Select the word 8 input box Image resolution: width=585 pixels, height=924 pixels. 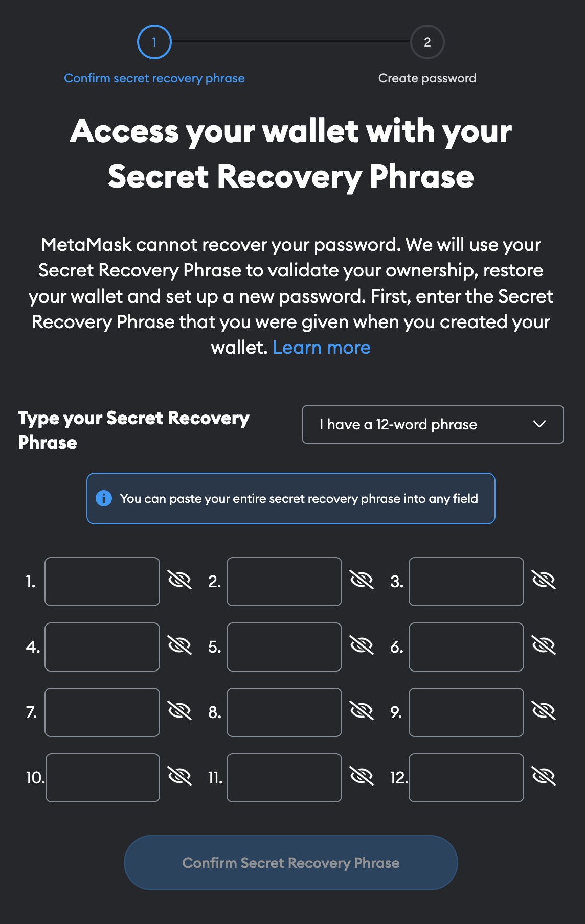click(x=284, y=712)
